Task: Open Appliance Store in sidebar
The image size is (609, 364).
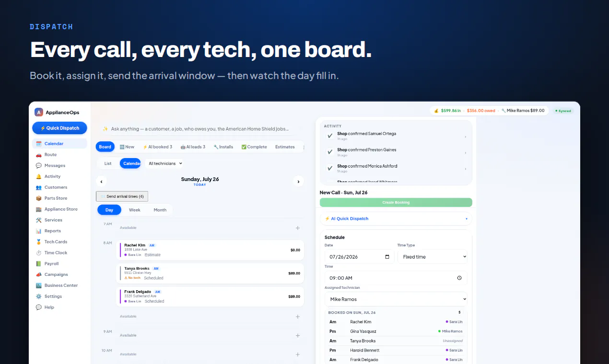Action: tap(59, 209)
